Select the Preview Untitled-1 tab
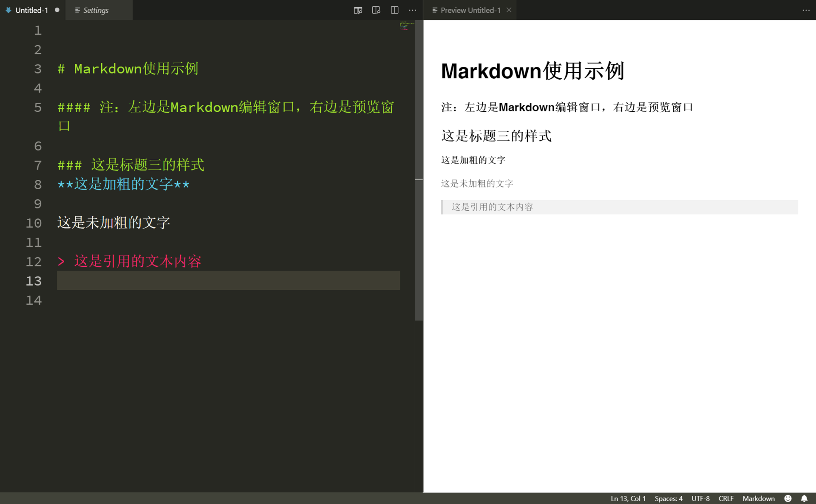Viewport: 816px width, 504px height. (x=470, y=10)
